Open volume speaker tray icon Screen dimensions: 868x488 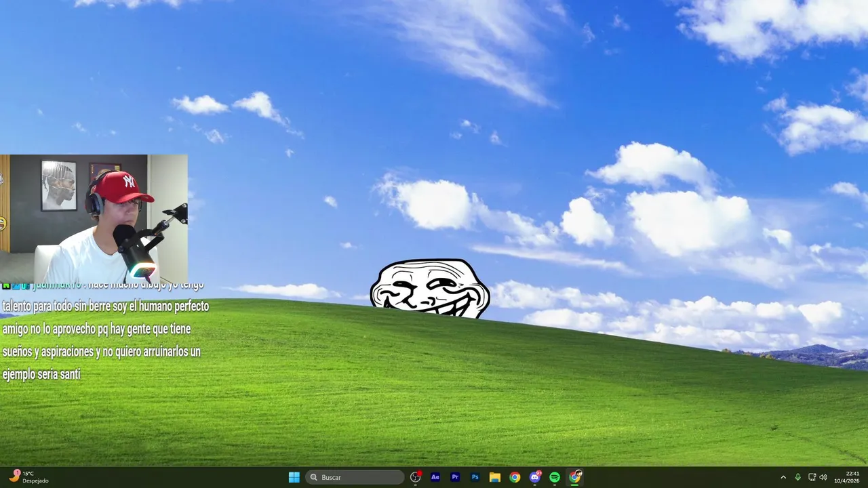click(x=823, y=477)
